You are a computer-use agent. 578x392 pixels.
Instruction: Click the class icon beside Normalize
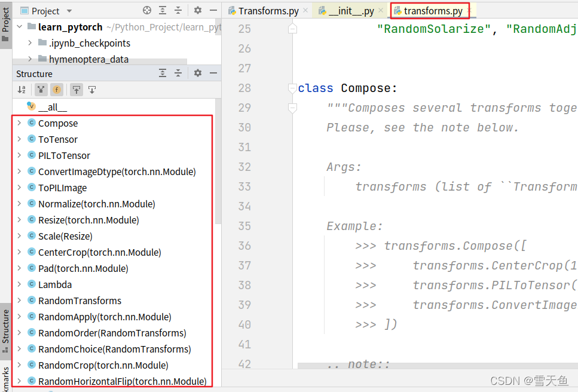pos(32,203)
